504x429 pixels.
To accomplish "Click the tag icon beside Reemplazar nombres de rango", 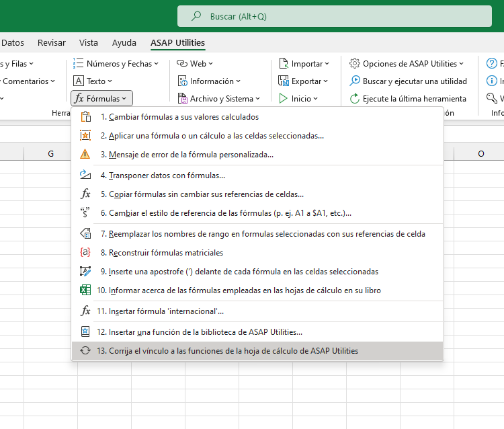I will 85,233.
